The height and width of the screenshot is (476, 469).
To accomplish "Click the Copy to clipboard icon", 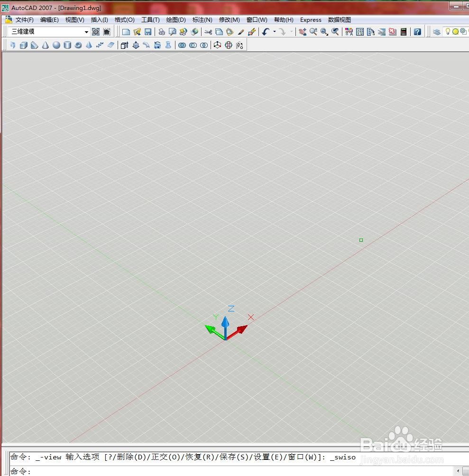I will coord(219,32).
